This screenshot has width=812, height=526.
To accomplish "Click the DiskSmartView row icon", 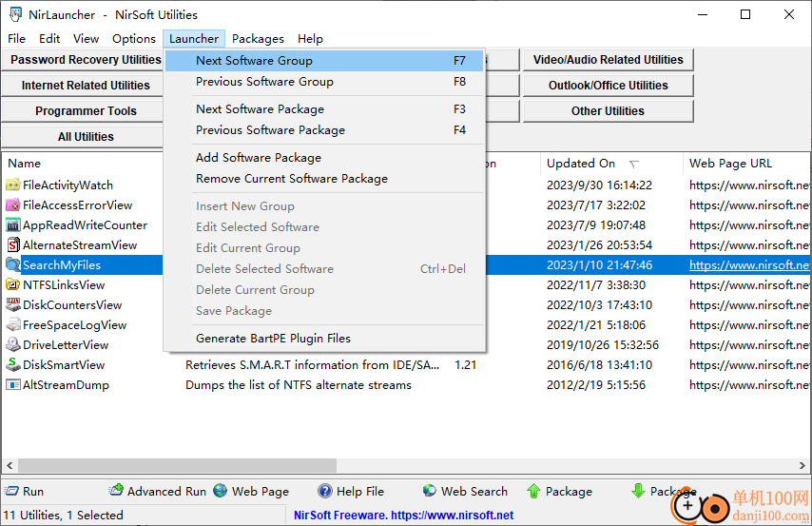I will (x=13, y=365).
